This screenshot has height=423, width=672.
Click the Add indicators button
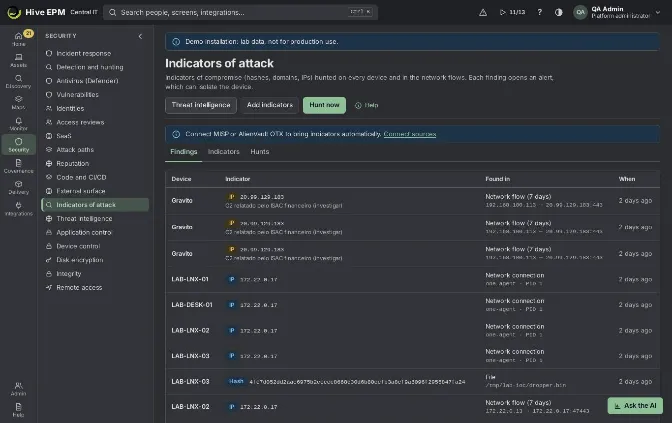[270, 105]
